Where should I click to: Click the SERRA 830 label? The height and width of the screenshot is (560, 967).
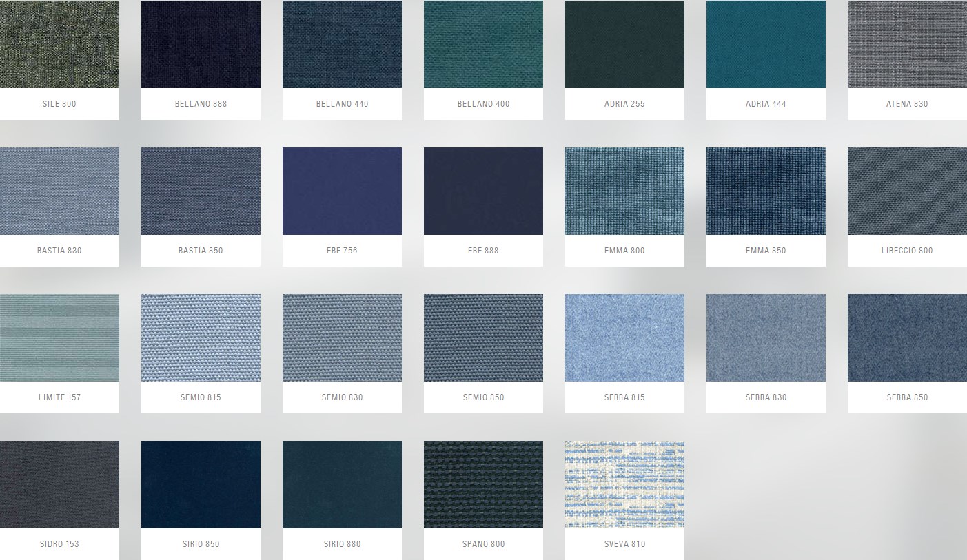coord(766,397)
